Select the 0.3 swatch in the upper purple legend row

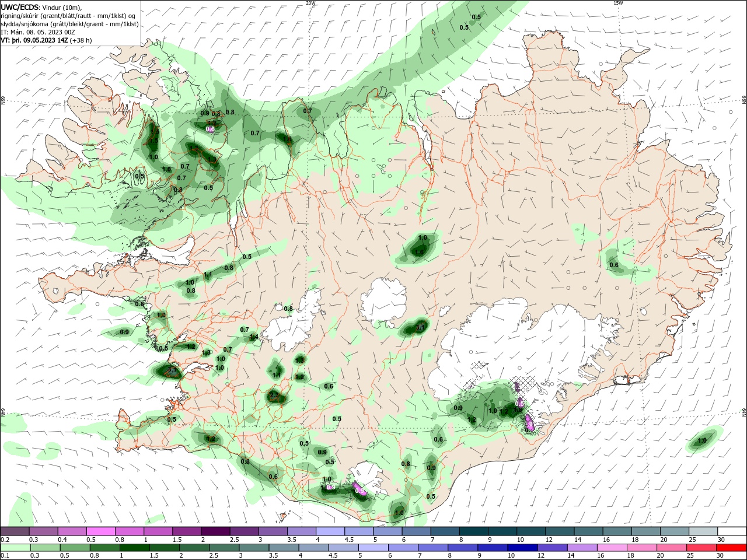tap(43, 531)
